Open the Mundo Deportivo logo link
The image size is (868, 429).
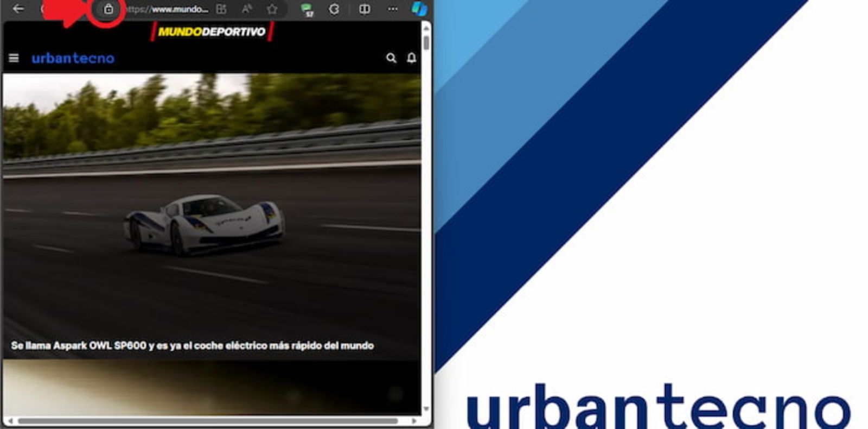tap(212, 31)
